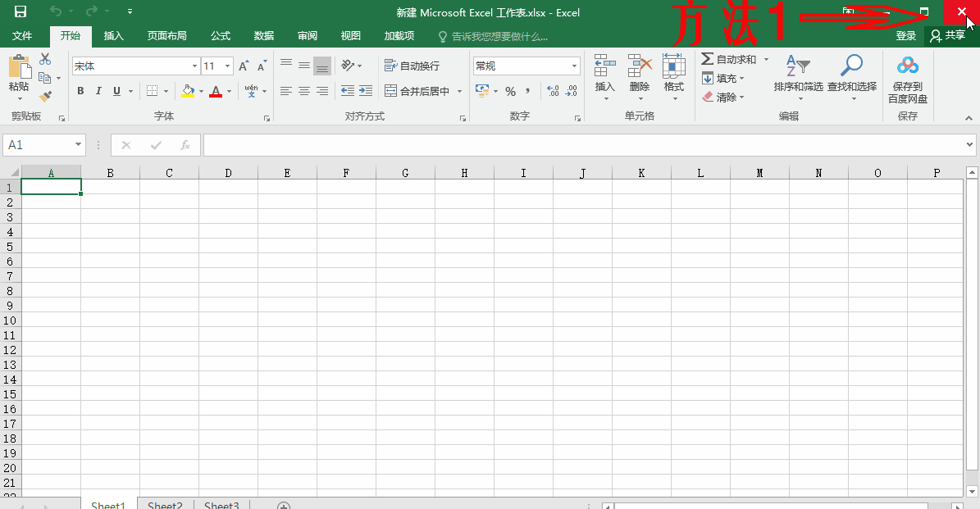
Task: Toggle Bold formatting
Action: point(80,91)
